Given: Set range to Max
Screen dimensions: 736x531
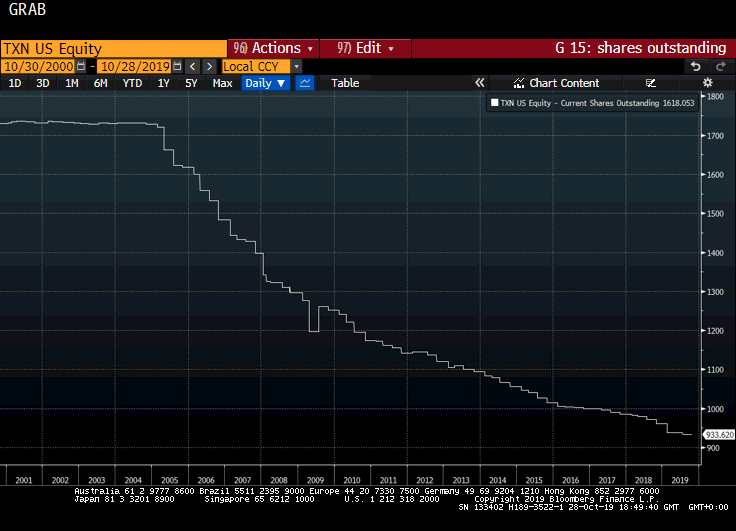Looking at the screenshot, I should tap(222, 83).
